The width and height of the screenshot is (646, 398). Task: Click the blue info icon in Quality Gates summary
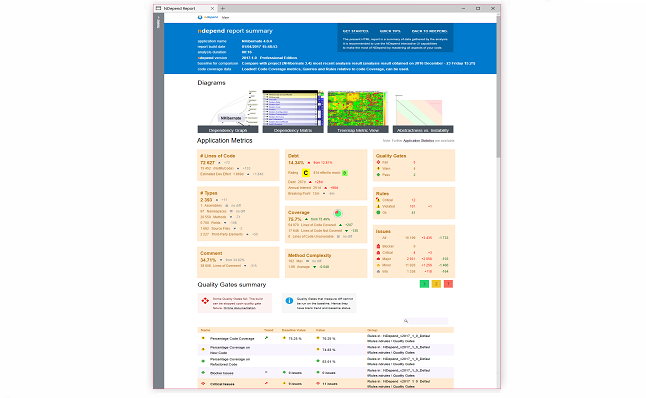tap(289, 301)
